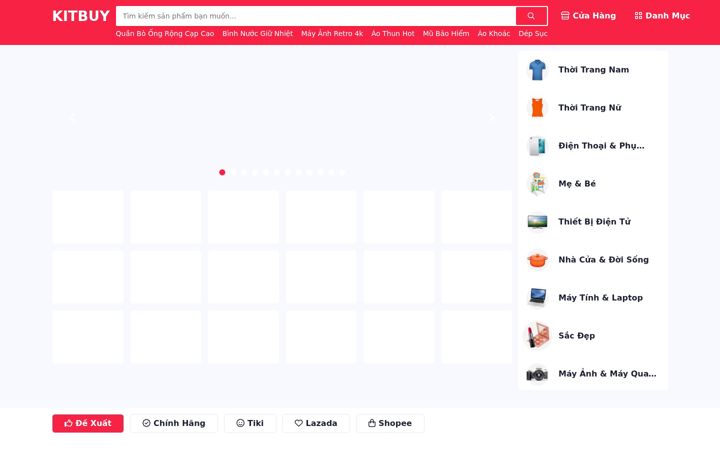
Task: Click the blue polo shirt icon
Action: (x=537, y=70)
